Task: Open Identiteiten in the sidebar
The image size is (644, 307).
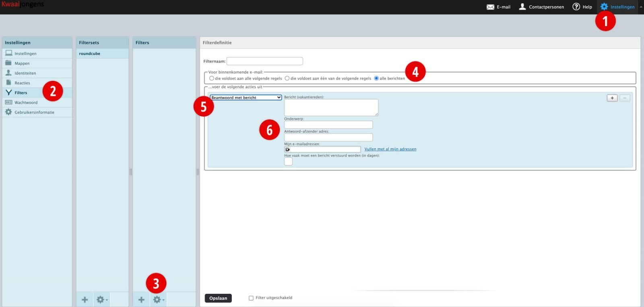Action: click(x=25, y=73)
